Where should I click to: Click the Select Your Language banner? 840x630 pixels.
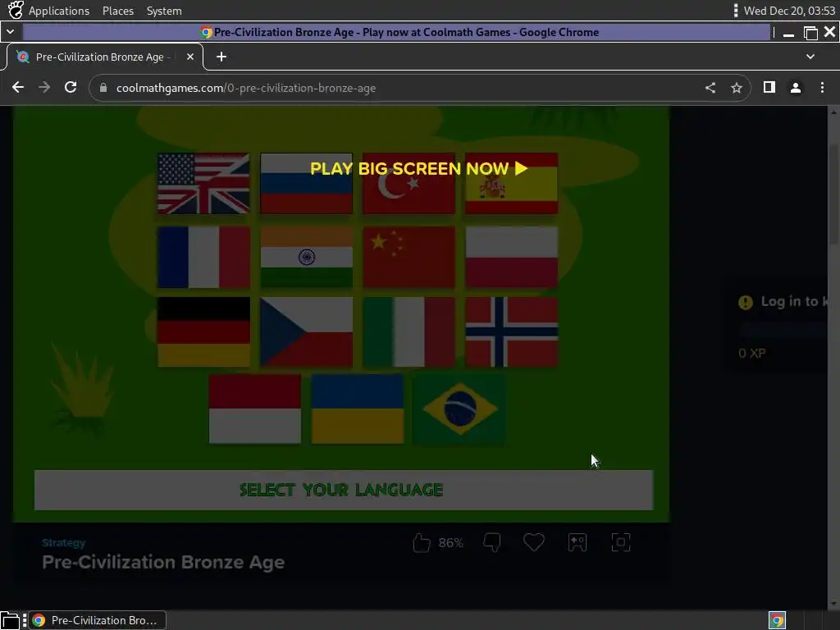344,491
